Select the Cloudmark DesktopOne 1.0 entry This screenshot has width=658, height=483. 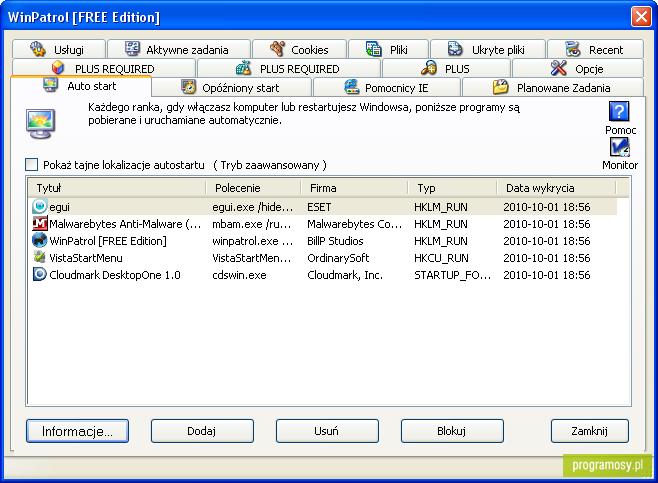(323, 275)
